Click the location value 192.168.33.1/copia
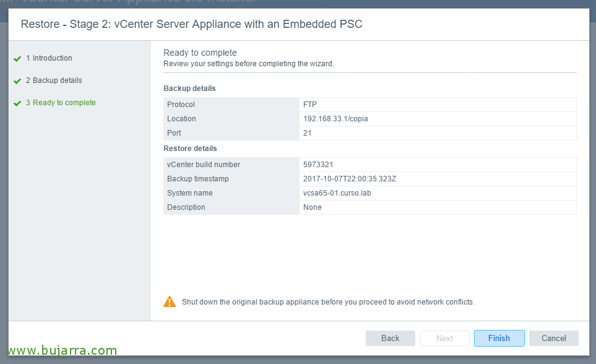The image size is (596, 364). [x=335, y=119]
